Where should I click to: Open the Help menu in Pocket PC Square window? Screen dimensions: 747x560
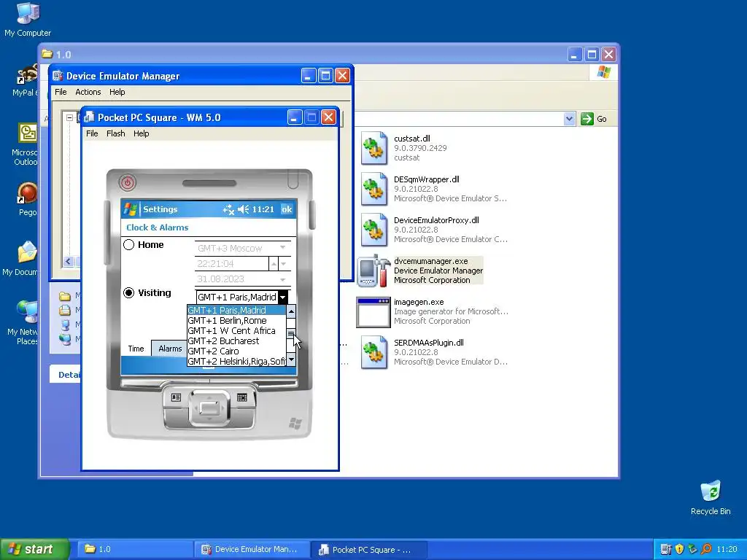coord(141,133)
